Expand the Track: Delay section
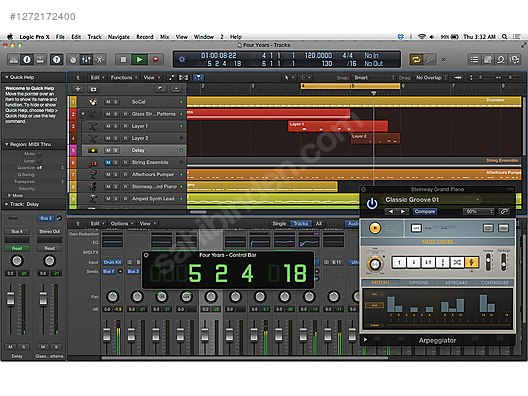Viewport: 528px width, 396px height. pos(6,204)
